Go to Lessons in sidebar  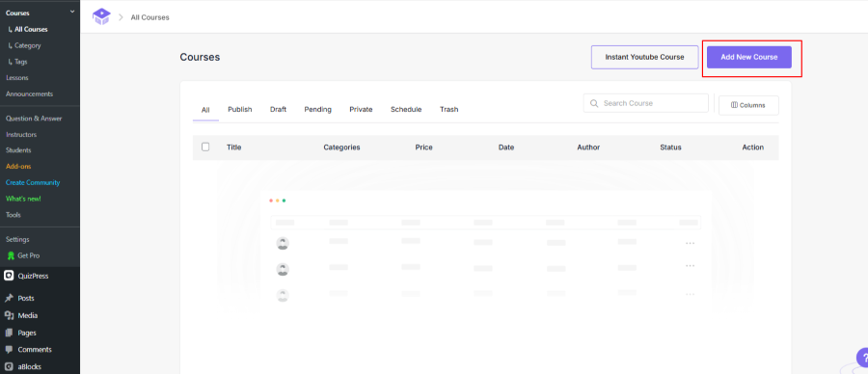click(17, 78)
